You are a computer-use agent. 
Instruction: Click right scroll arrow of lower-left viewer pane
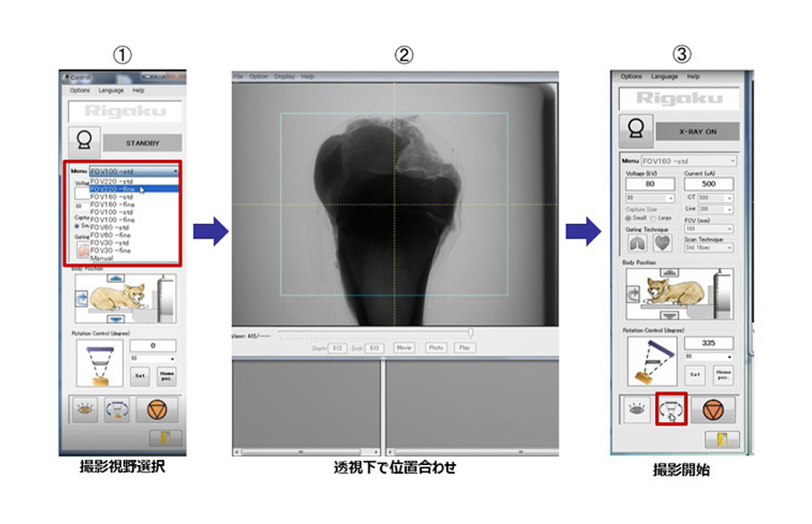coord(377,453)
